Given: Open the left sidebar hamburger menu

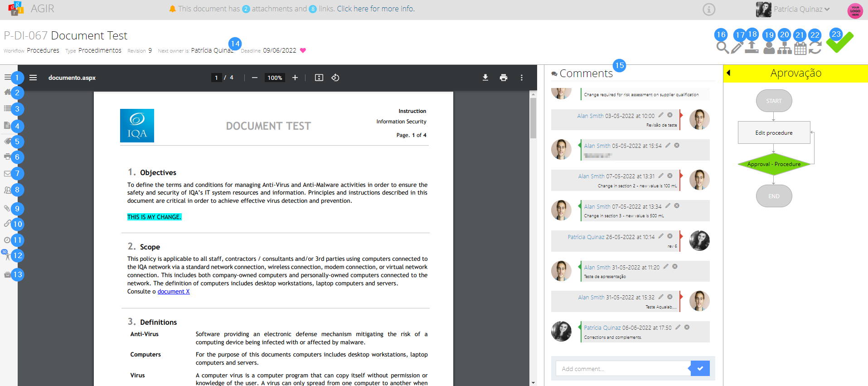Looking at the screenshot, I should coord(7,78).
